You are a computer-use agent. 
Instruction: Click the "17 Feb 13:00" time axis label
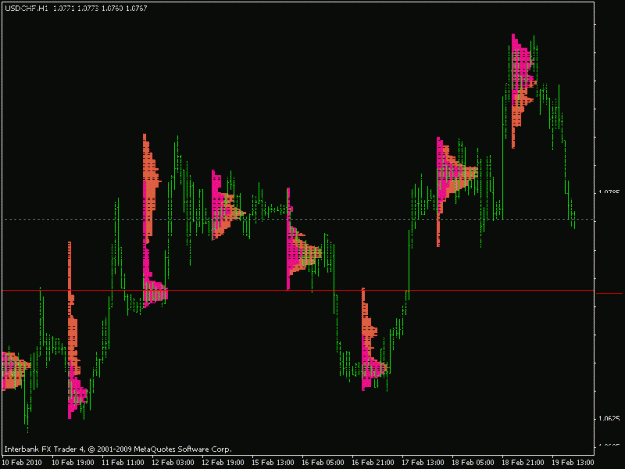coord(423,462)
